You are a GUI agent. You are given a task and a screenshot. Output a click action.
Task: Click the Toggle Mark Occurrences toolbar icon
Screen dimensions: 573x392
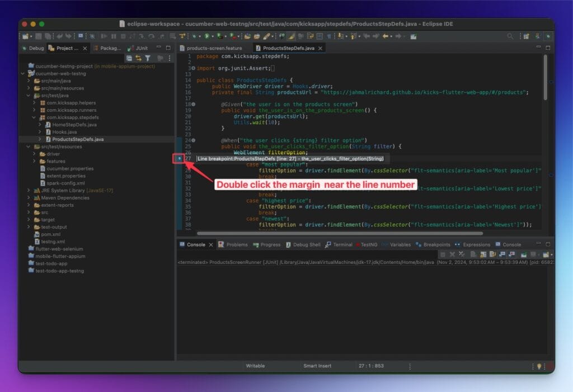(291, 36)
